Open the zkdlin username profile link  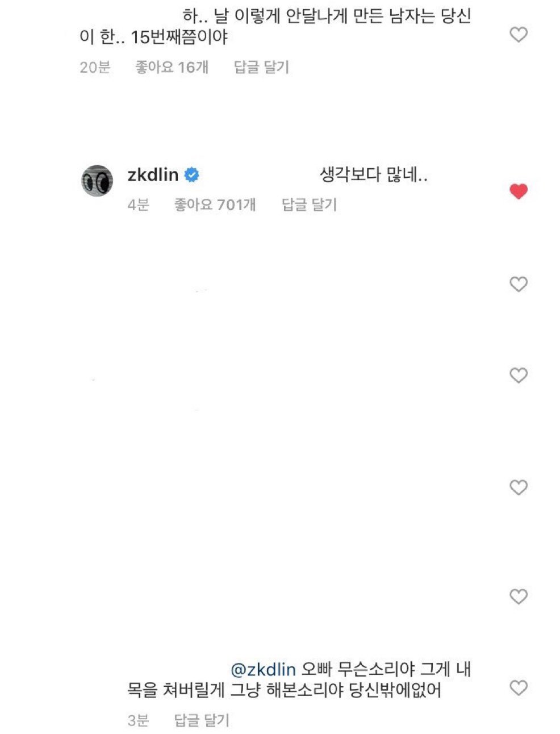click(x=153, y=175)
